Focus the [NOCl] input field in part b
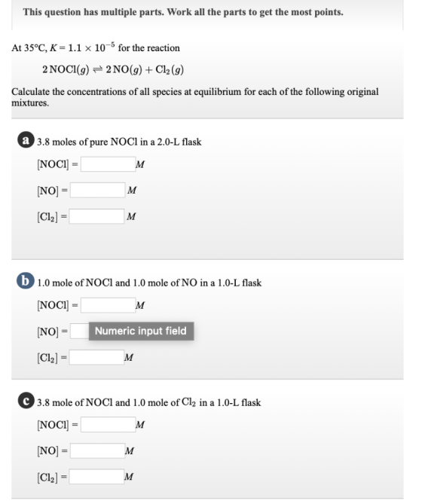The width and height of the screenshot is (422, 504). (109, 305)
